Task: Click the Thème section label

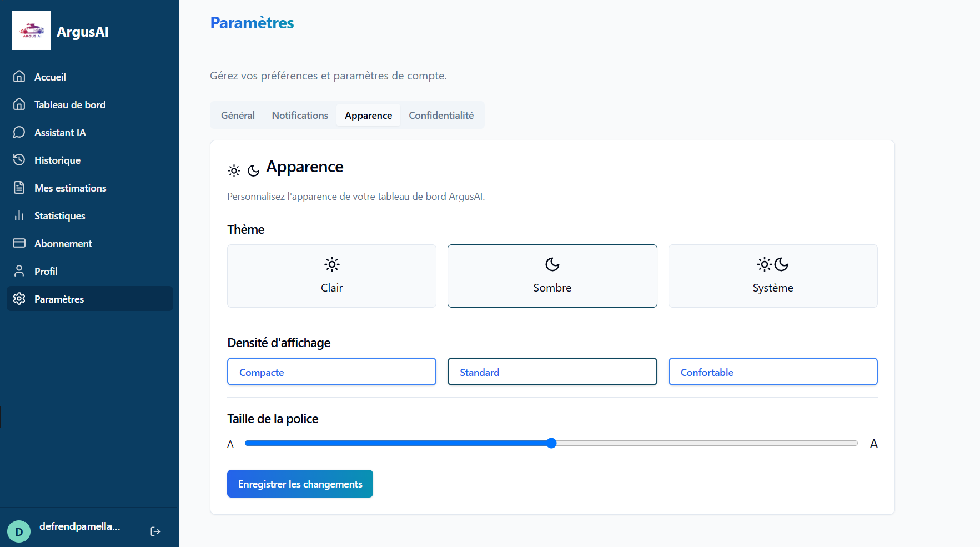Action: click(245, 229)
